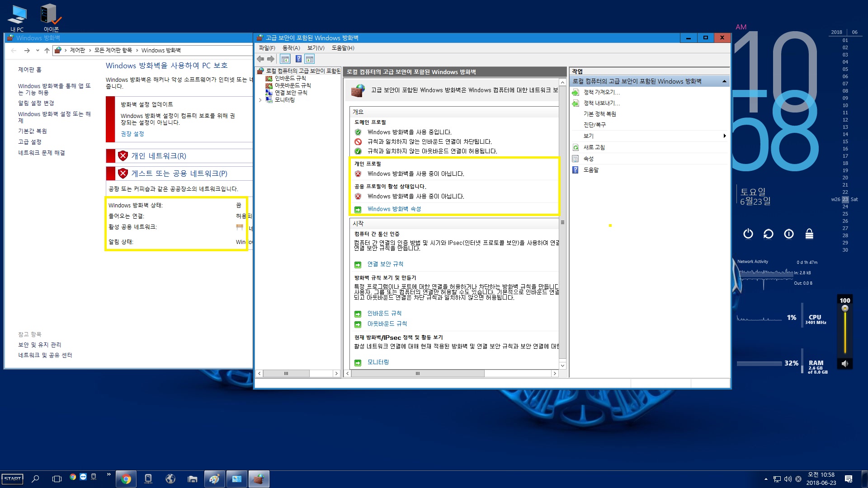The image size is (868, 488).
Task: Click the restart icon on the desktop widget
Action: pos(769,234)
